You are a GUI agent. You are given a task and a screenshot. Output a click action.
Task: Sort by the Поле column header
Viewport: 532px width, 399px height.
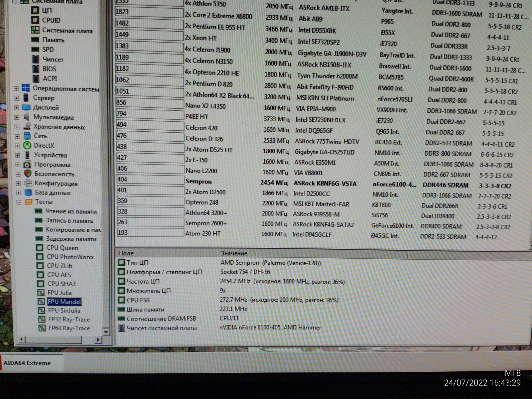pyautogui.click(x=166, y=253)
